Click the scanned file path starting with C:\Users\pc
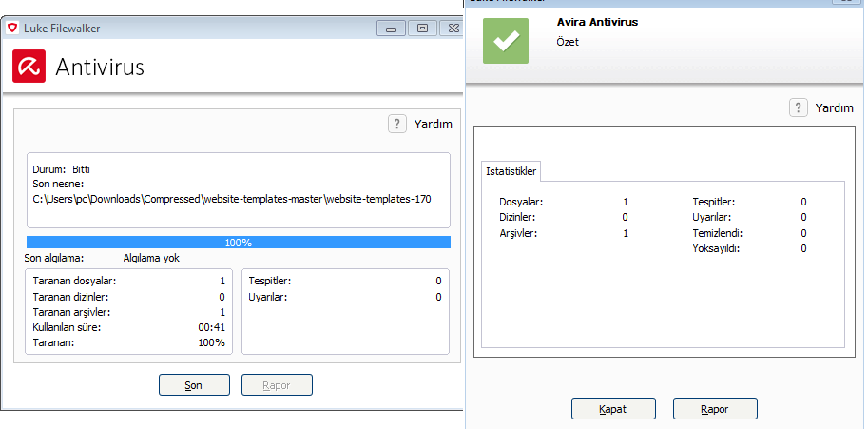This screenshot has width=868, height=429. pos(232,199)
